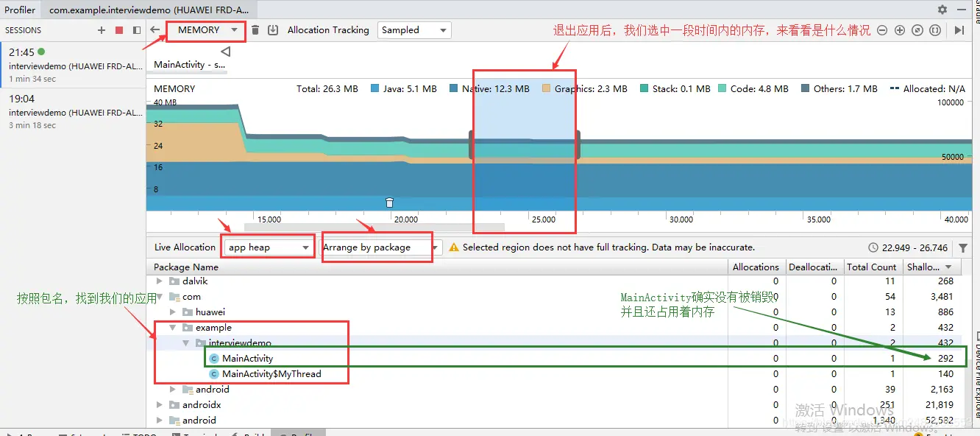
Task: Click the Stack memory legend swatch
Action: (645, 89)
